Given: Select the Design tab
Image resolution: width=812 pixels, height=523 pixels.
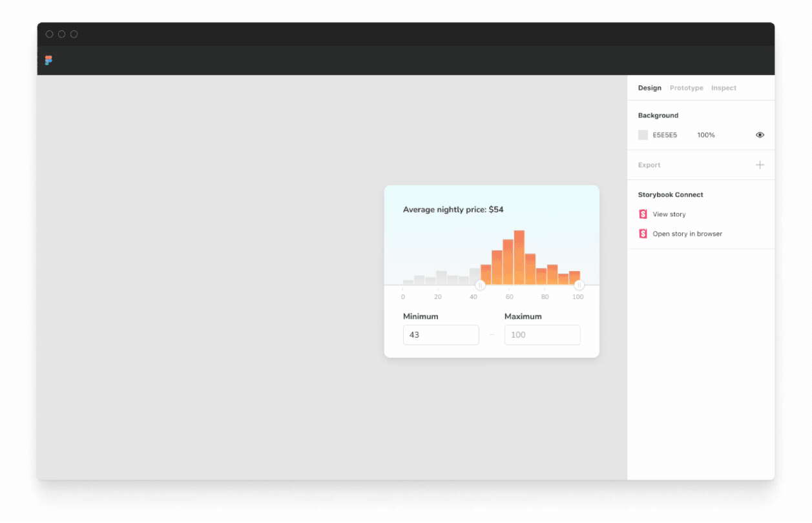Looking at the screenshot, I should click(649, 88).
